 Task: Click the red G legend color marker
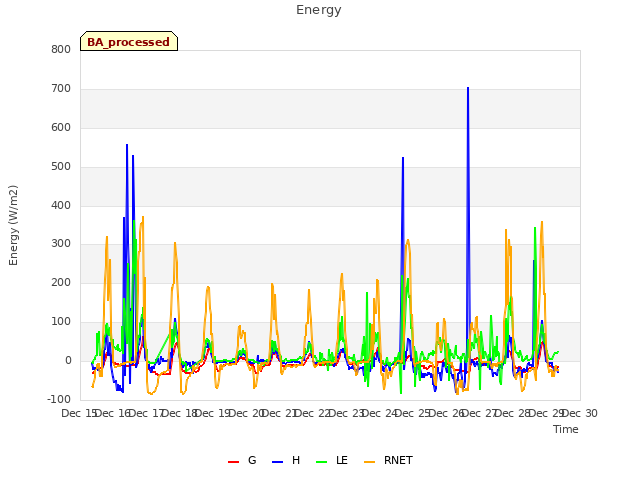point(233,462)
